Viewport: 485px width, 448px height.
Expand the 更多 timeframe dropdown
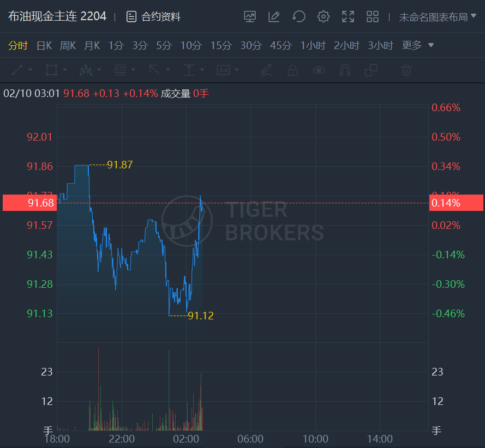point(418,45)
